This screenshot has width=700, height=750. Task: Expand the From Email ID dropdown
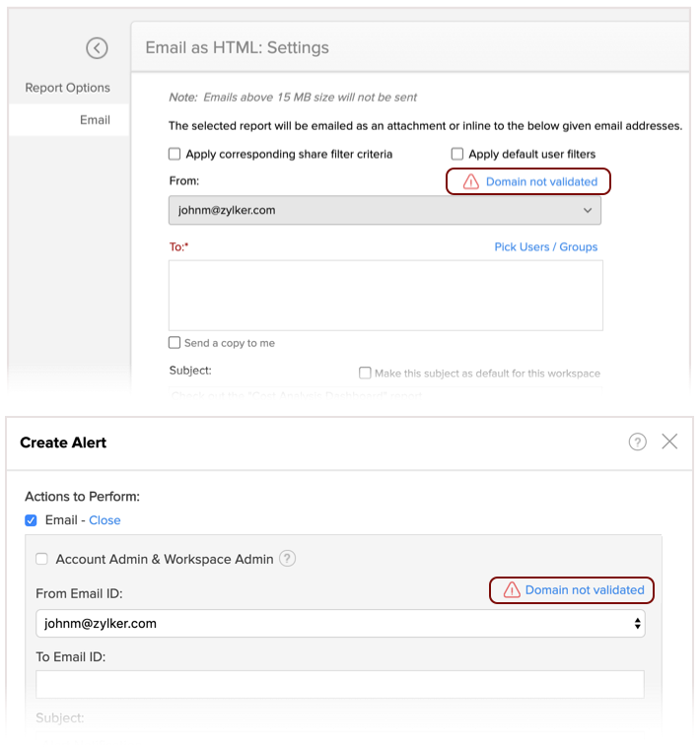[340, 623]
